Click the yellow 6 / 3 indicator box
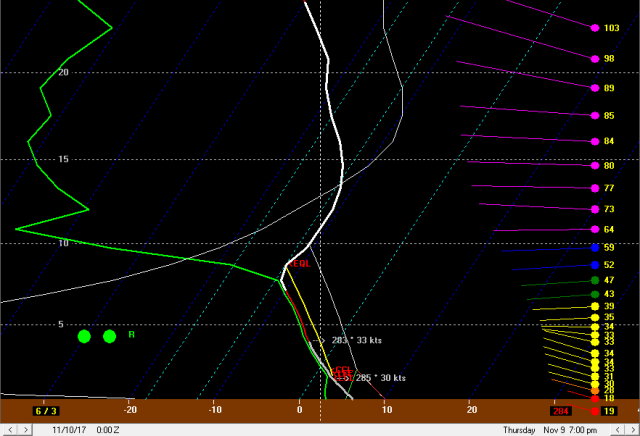 (46, 411)
